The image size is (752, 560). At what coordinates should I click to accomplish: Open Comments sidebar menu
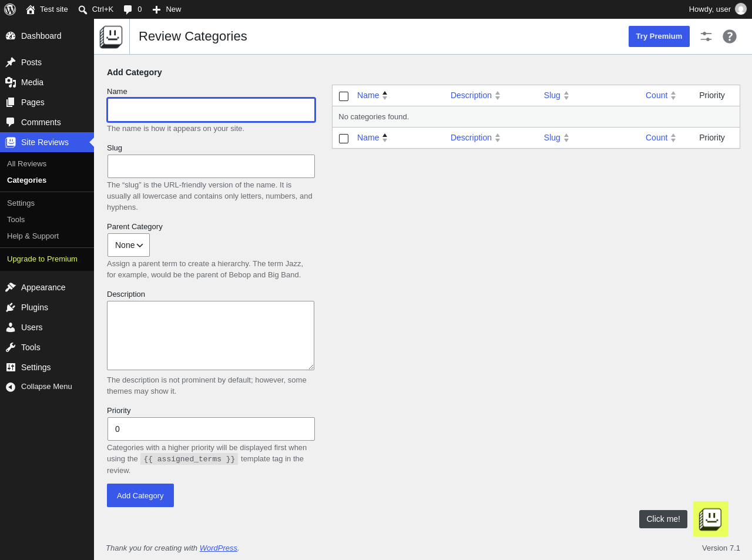coord(47,122)
